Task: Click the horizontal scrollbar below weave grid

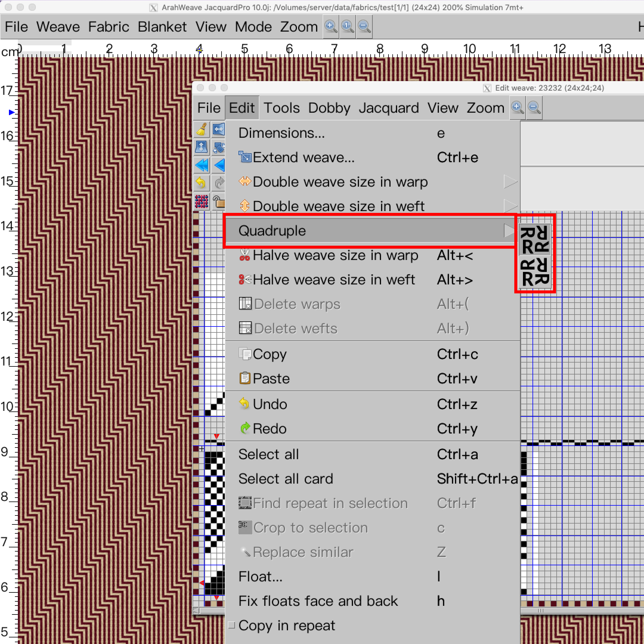Action: point(582,610)
